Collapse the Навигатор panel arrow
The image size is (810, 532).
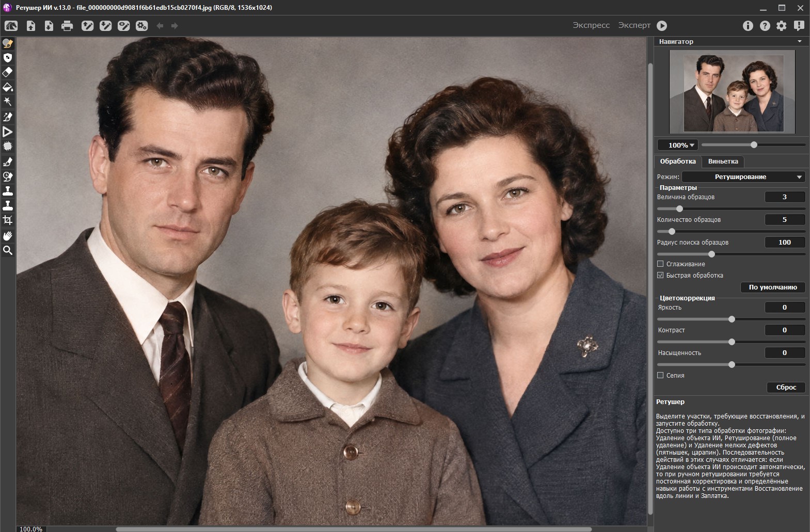[x=800, y=41]
